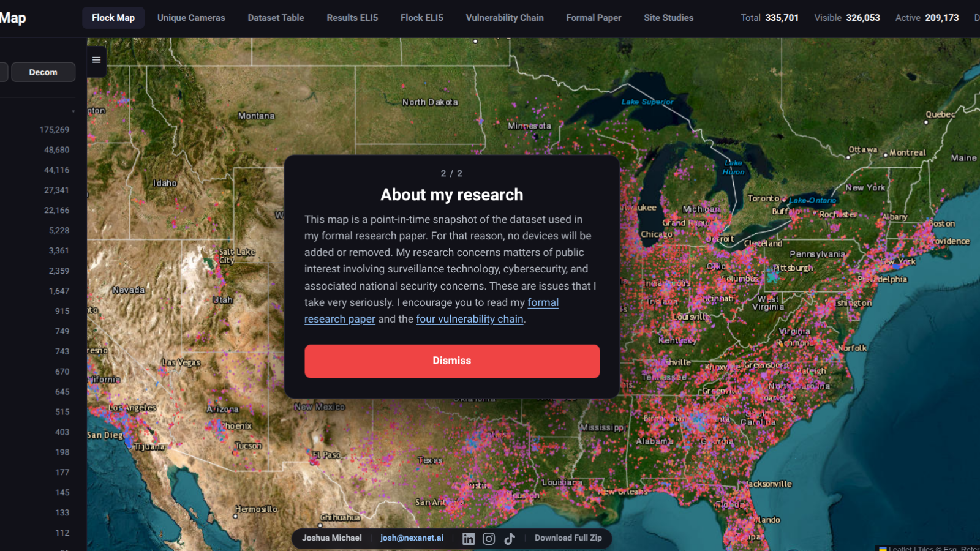This screenshot has height=551, width=980.
Task: Click the 2 / 2 step indicator
Action: pyautogui.click(x=452, y=174)
